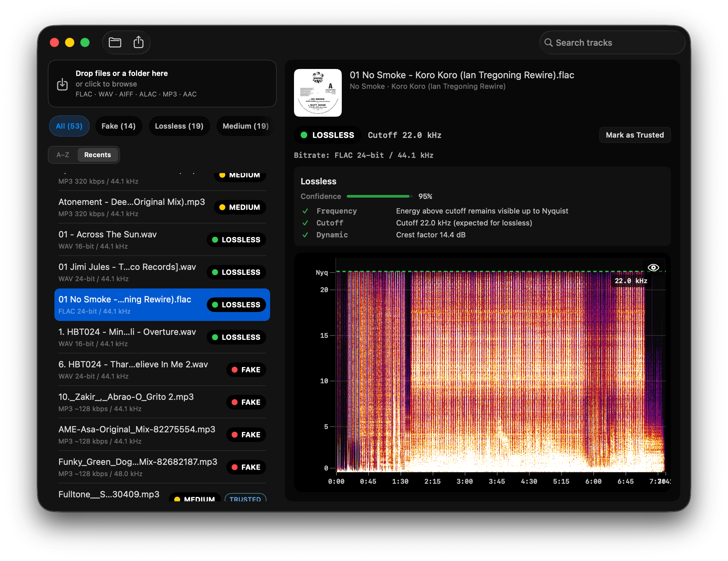Viewport: 728px width, 561px height.
Task: Select the Fake (14) filter tab
Action: point(118,126)
